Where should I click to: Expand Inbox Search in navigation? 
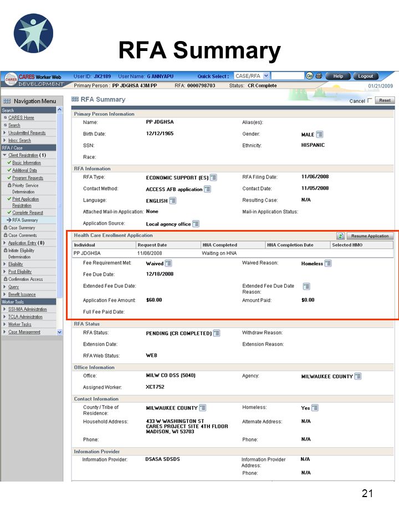point(4,140)
